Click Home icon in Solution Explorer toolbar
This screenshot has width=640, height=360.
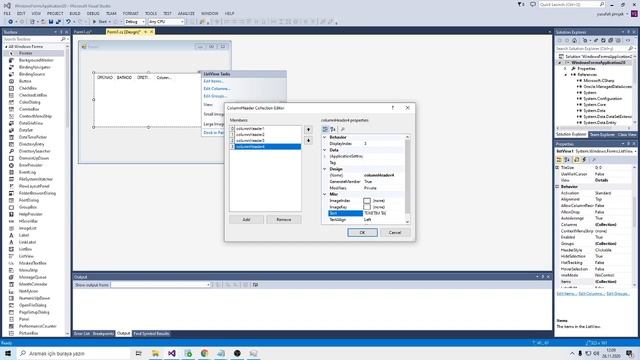(574, 40)
